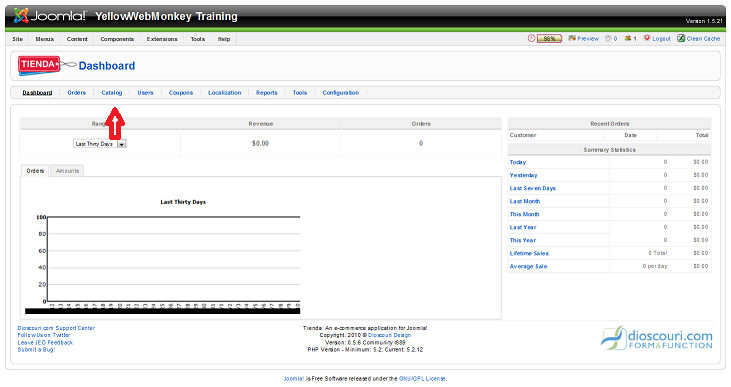The image size is (731, 387).
Task: Click the session timer clock icon
Action: (x=531, y=38)
